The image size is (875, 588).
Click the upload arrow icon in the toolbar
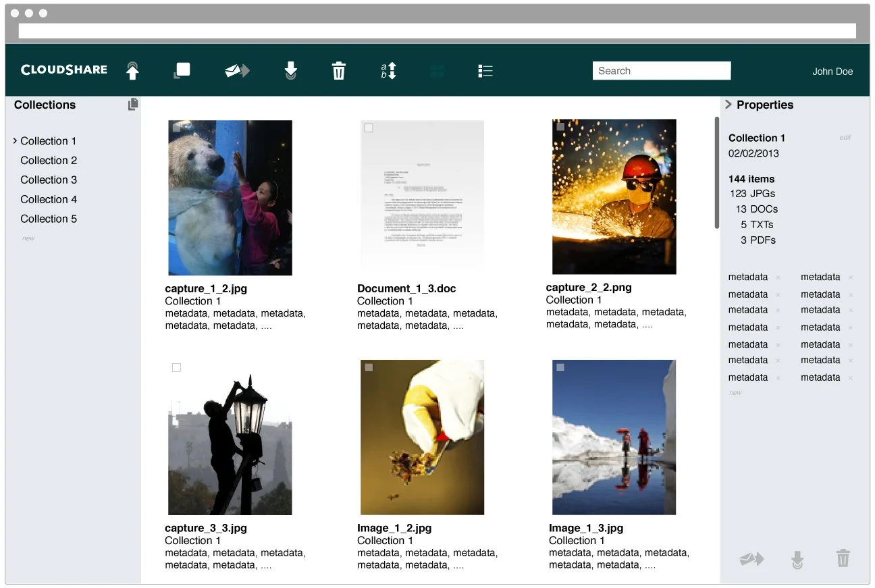(x=133, y=71)
